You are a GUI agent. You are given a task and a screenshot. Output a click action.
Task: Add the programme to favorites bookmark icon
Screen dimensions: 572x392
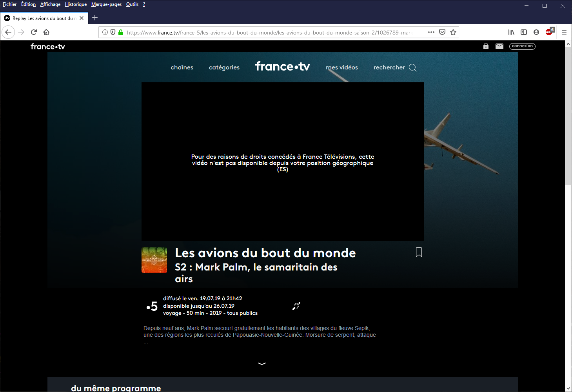pyautogui.click(x=419, y=252)
